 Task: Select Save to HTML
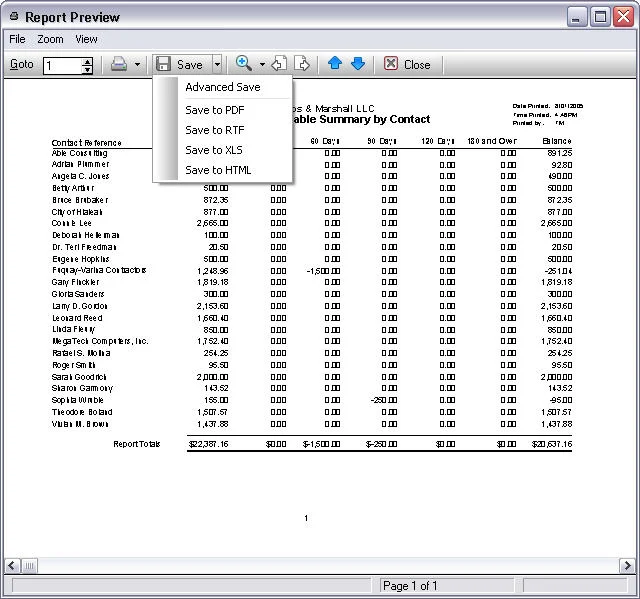click(x=218, y=170)
